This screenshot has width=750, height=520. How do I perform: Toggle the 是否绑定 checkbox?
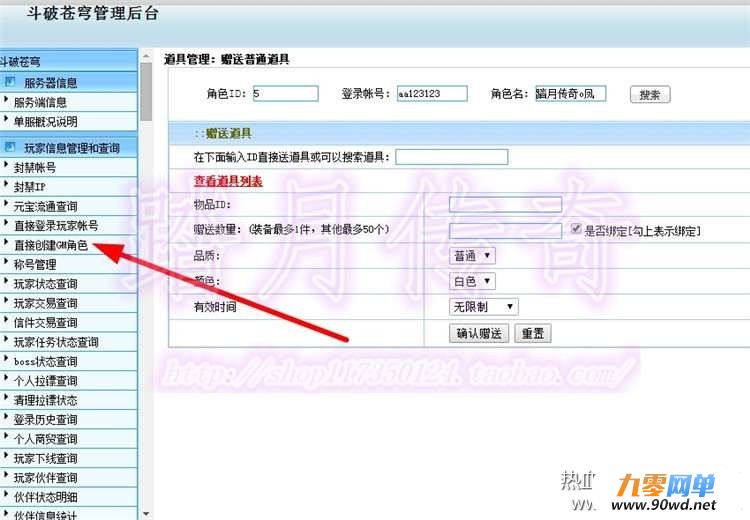click(x=576, y=229)
